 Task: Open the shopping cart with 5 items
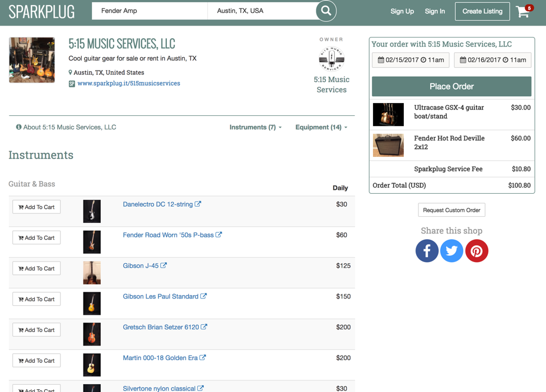(523, 11)
